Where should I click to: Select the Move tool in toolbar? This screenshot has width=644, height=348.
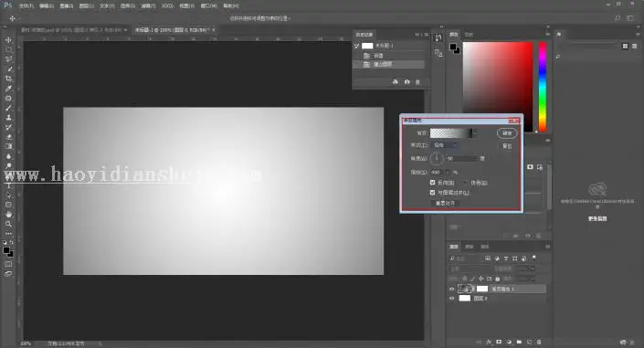pyautogui.click(x=8, y=40)
